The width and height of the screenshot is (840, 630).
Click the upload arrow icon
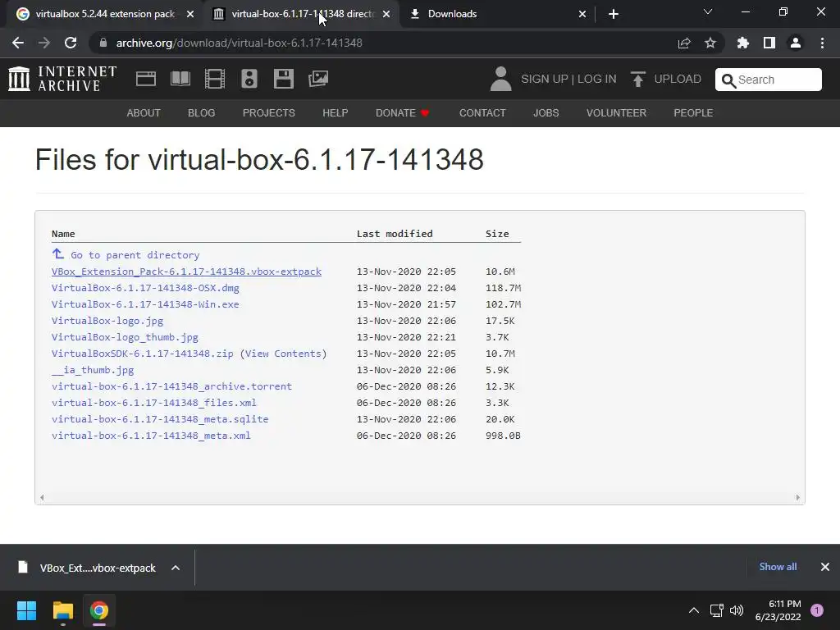pyautogui.click(x=637, y=79)
